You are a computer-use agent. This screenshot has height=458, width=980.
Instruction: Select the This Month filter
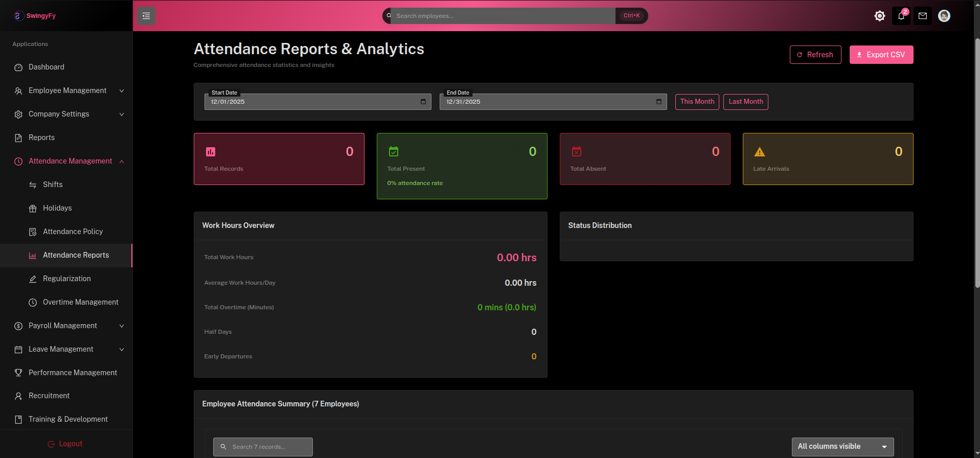pyautogui.click(x=697, y=102)
